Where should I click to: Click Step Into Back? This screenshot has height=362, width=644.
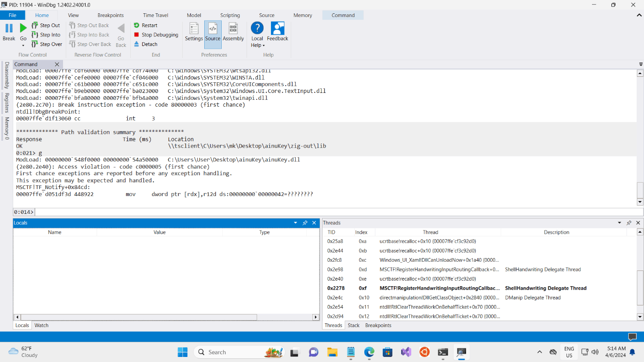pos(89,34)
